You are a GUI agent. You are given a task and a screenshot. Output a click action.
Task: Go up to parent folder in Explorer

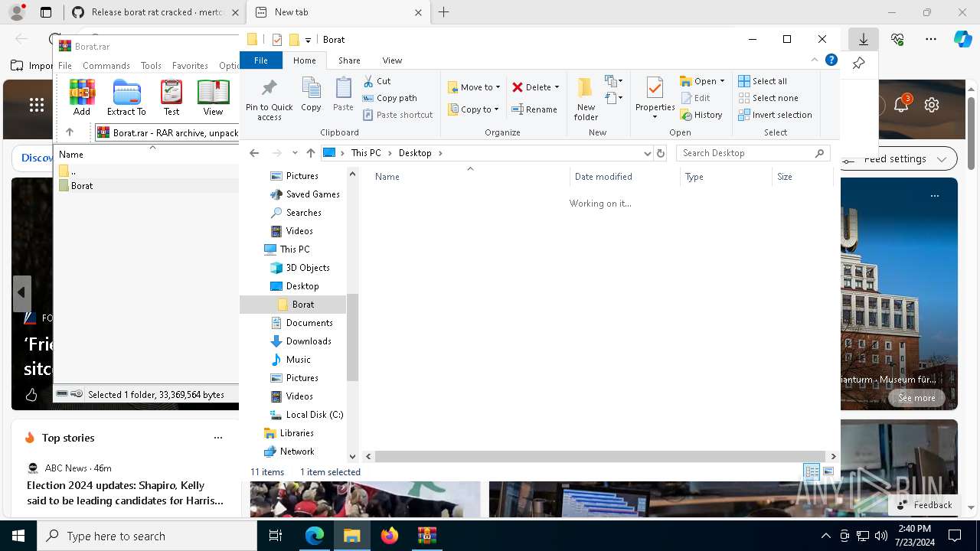click(310, 153)
